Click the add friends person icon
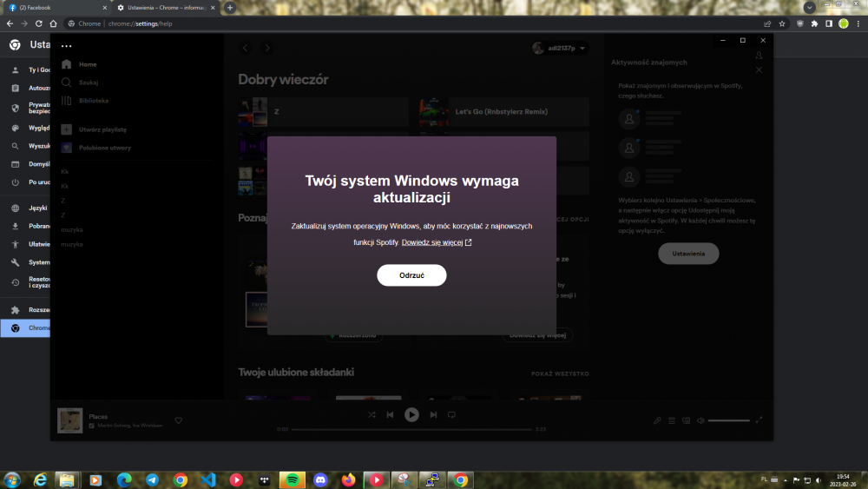 759,56
